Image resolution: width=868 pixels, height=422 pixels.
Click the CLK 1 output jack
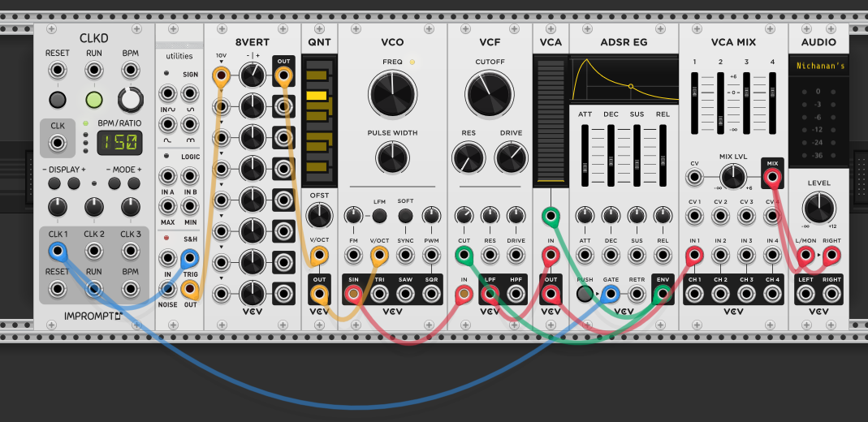click(58, 252)
